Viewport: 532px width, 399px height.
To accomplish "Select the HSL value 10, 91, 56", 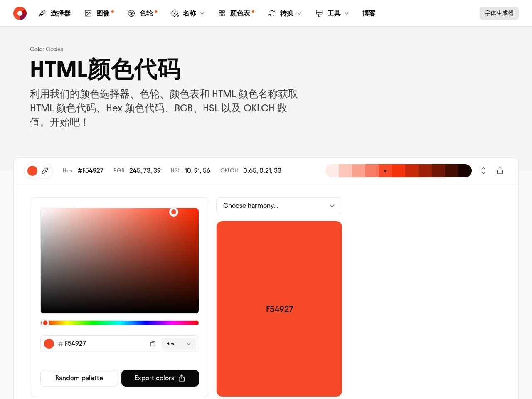I will [197, 171].
